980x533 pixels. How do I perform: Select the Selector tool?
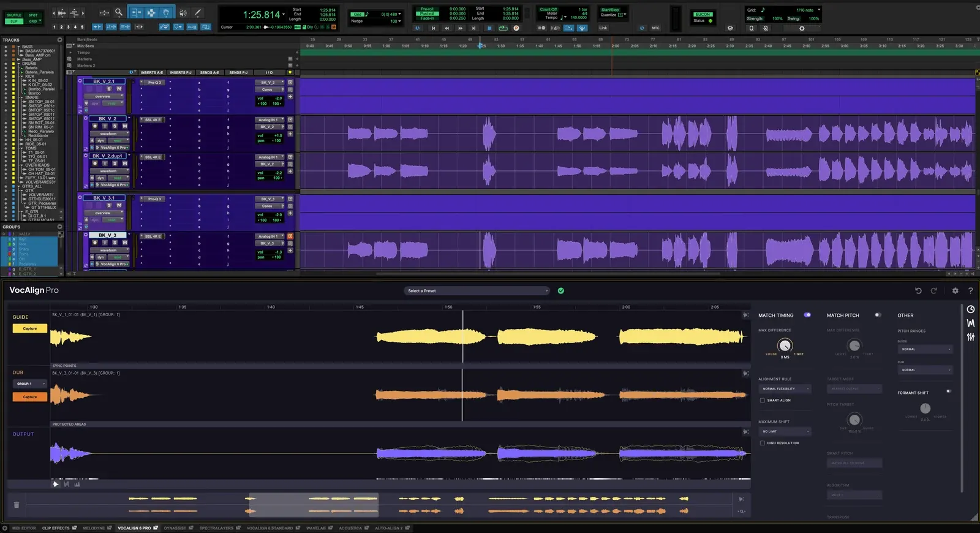pyautogui.click(x=151, y=12)
